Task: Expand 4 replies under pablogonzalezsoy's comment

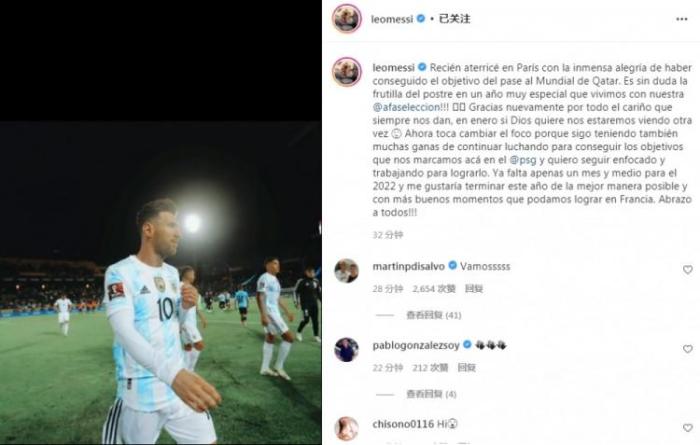Action: [x=431, y=394]
